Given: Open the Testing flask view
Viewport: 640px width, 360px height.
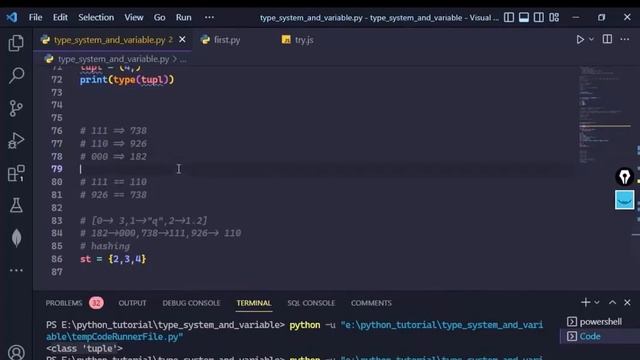Looking at the screenshot, I should [x=16, y=205].
